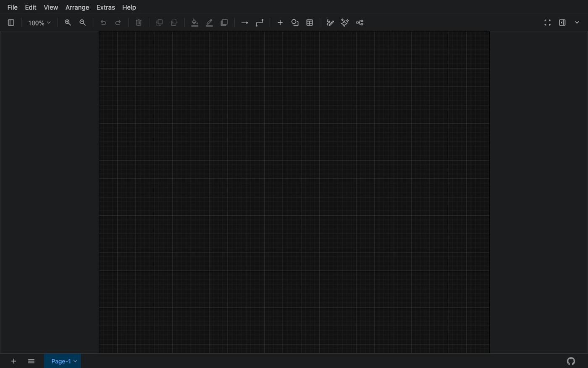
Task: Toggle the Format panel icon
Action: pyautogui.click(x=562, y=23)
